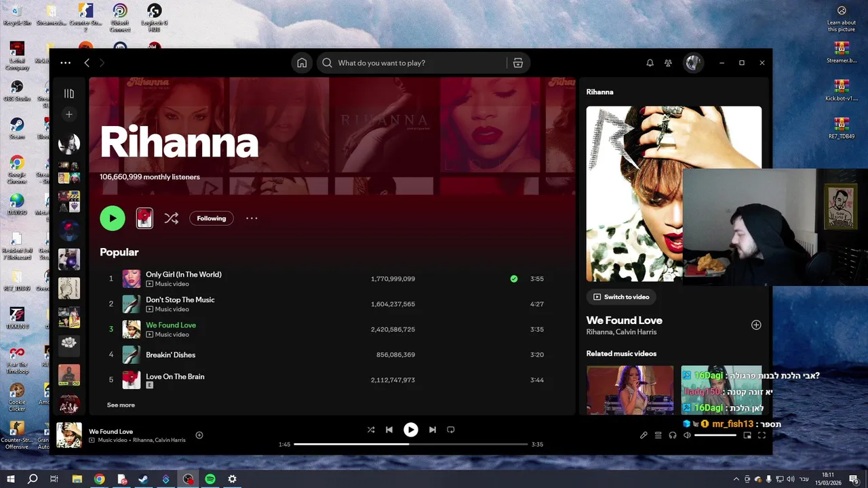
Task: Select Logitech G HUB desktop icon
Action: 155,18
